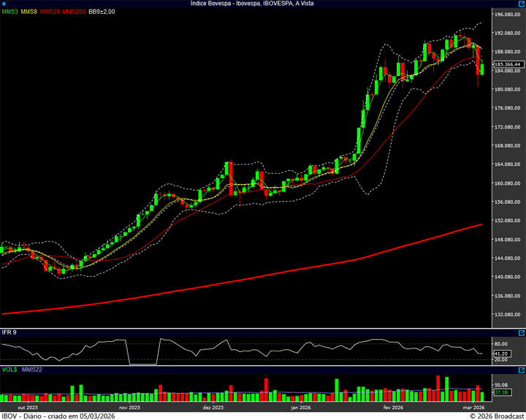The image size is (526, 420).
Task: Open the VOL$ volume indicator label
Action: [x=9, y=369]
